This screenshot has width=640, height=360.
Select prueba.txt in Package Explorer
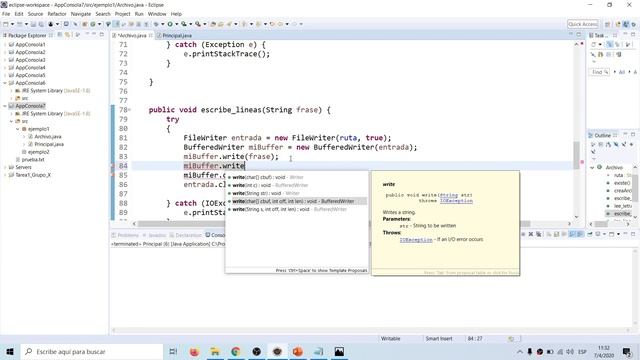coord(33,160)
